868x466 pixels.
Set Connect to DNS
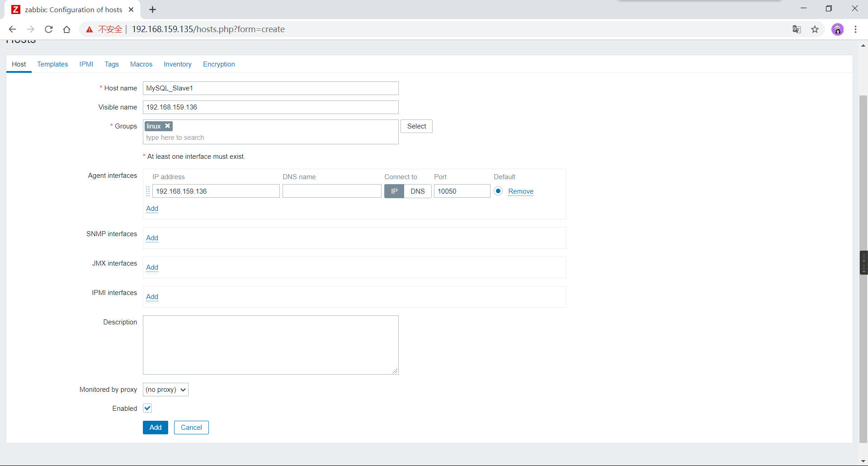coord(418,191)
